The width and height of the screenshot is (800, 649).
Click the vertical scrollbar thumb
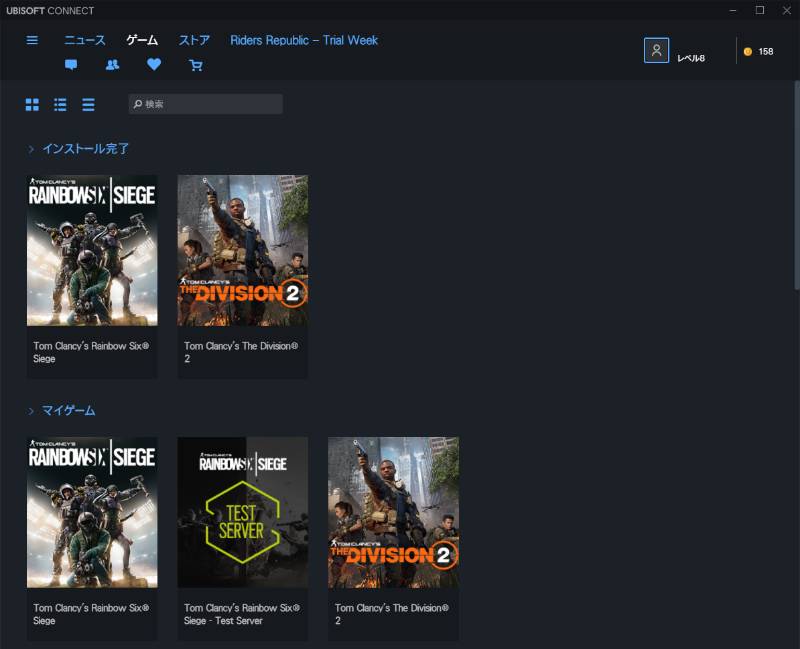coord(796,186)
